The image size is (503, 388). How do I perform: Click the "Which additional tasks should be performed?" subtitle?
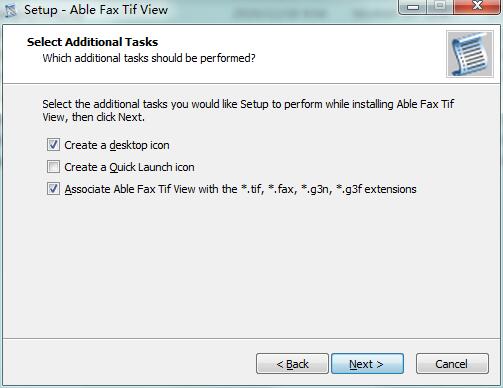coord(149,58)
